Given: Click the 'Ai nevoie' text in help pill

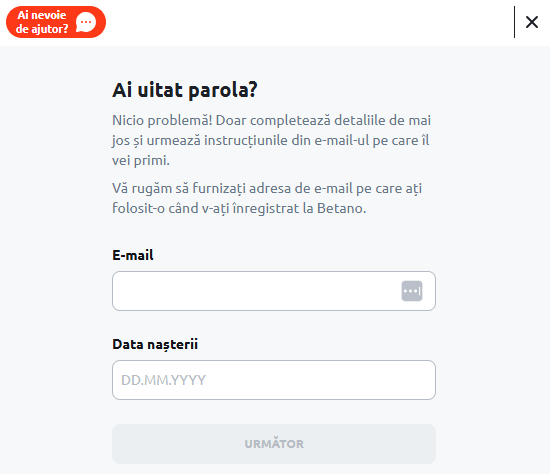Looking at the screenshot, I should pyautogui.click(x=42, y=15).
